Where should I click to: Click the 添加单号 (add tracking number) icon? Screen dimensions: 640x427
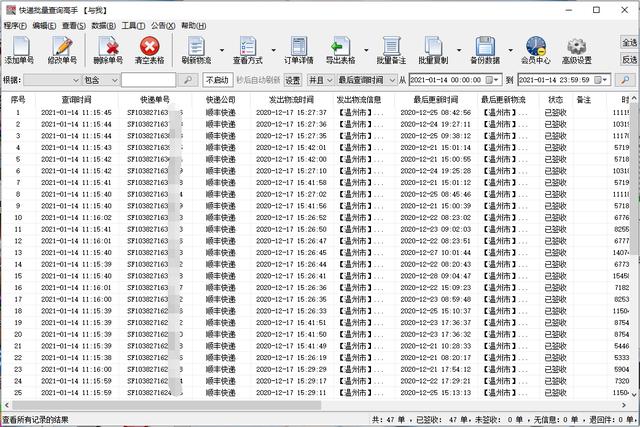point(21,49)
